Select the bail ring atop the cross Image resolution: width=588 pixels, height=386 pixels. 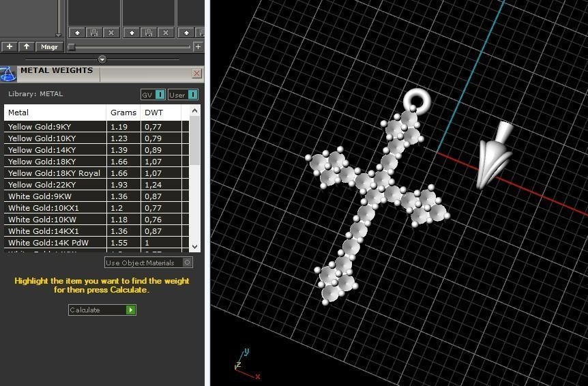417,100
